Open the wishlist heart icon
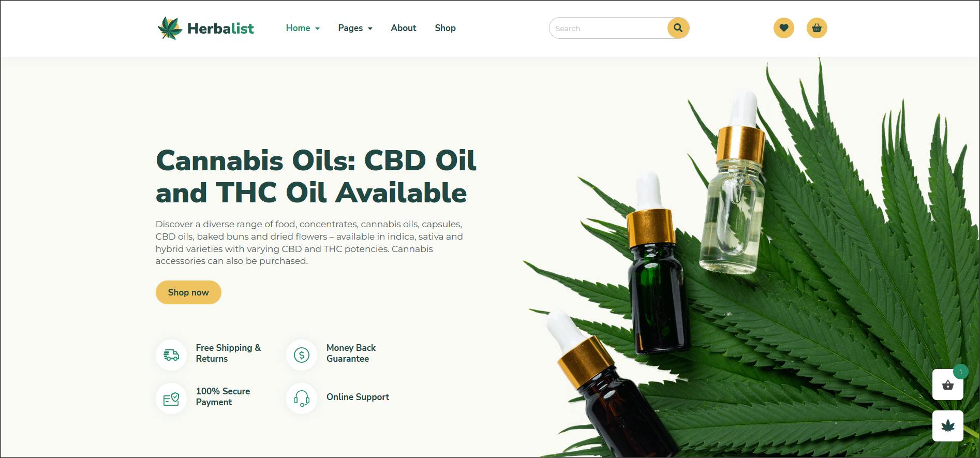The width and height of the screenshot is (980, 458). point(784,28)
